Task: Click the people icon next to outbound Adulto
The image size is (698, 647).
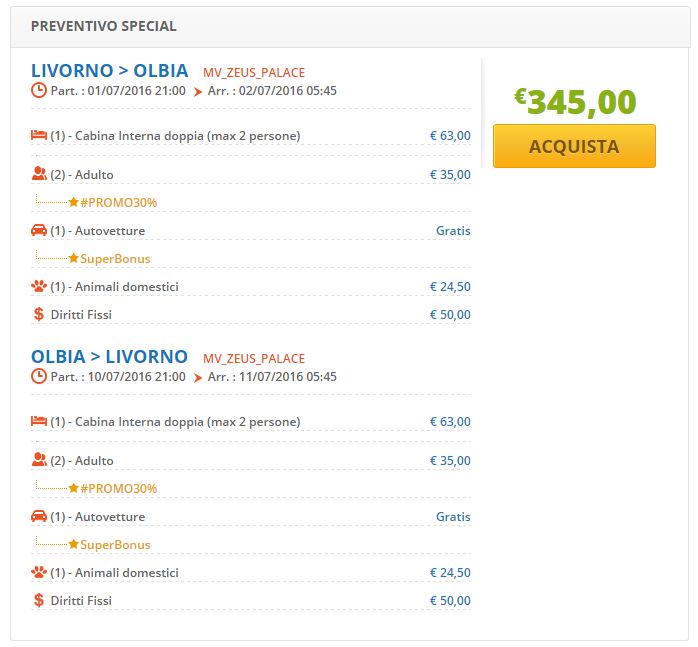Action: click(x=39, y=174)
